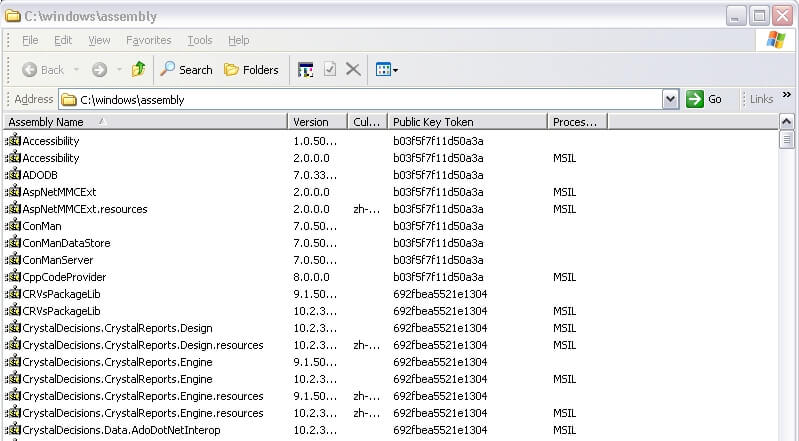The width and height of the screenshot is (799, 441).
Task: Click the Properties checkmark toolbar icon
Action: [330, 69]
